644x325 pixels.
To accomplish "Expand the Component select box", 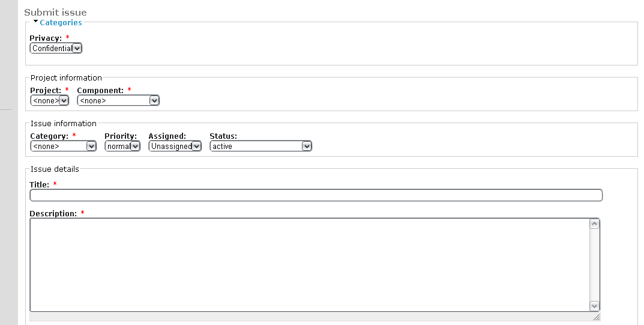I will pos(118,101).
